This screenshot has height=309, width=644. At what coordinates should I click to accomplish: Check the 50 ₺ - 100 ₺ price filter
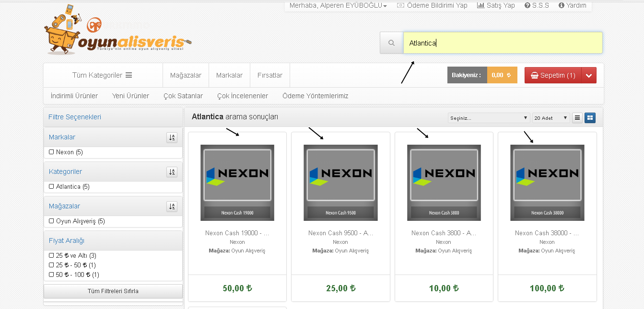tap(51, 275)
